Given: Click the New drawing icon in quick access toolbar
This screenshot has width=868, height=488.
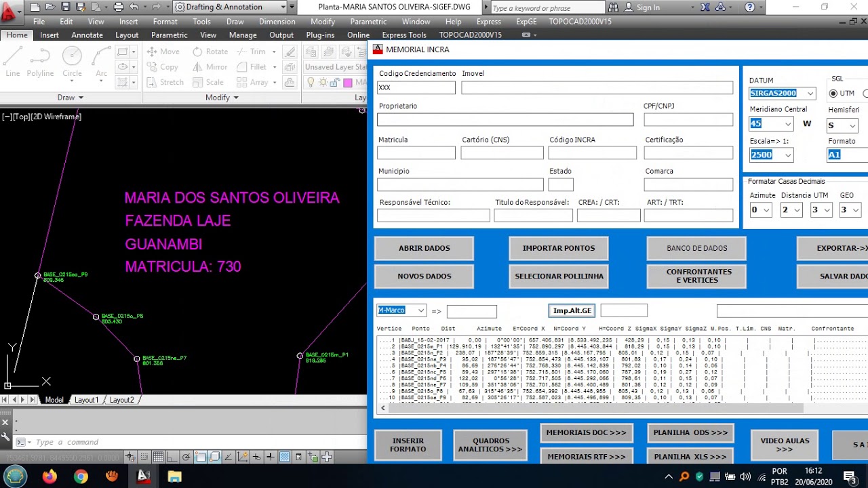Looking at the screenshot, I should (35, 7).
